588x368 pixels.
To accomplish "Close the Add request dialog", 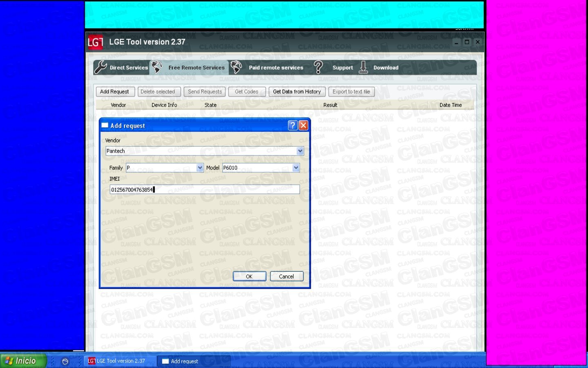I will [303, 125].
